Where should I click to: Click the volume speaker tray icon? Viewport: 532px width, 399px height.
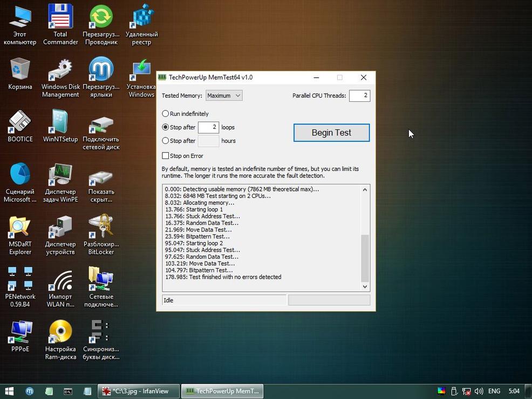point(479,391)
